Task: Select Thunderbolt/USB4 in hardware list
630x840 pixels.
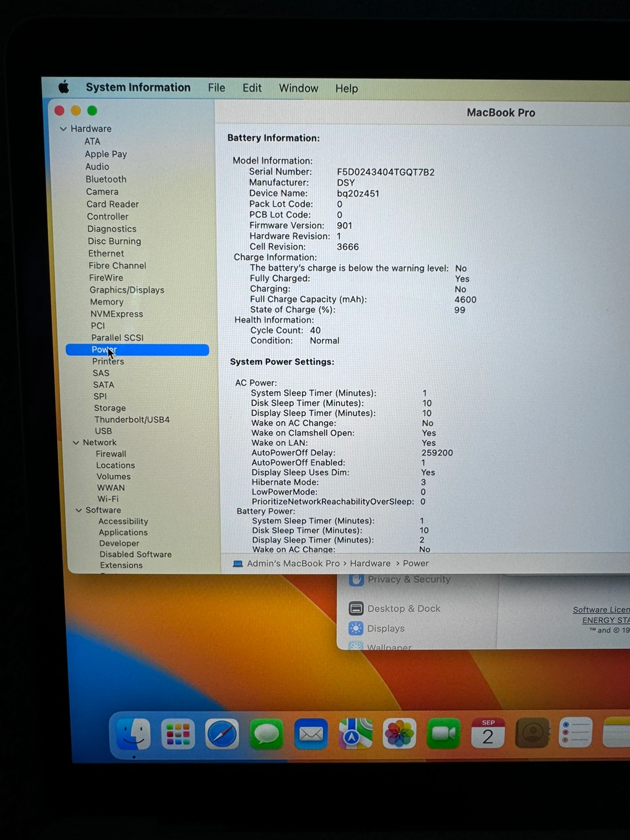Action: (x=132, y=419)
